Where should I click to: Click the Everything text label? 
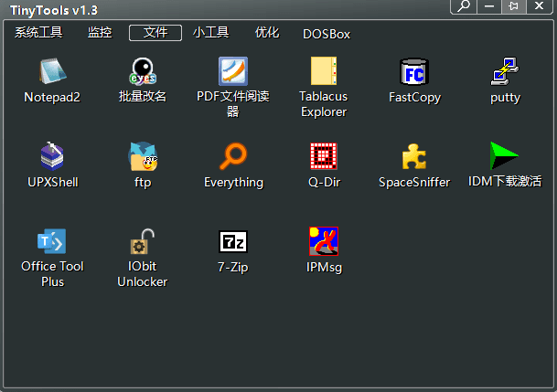point(233,183)
